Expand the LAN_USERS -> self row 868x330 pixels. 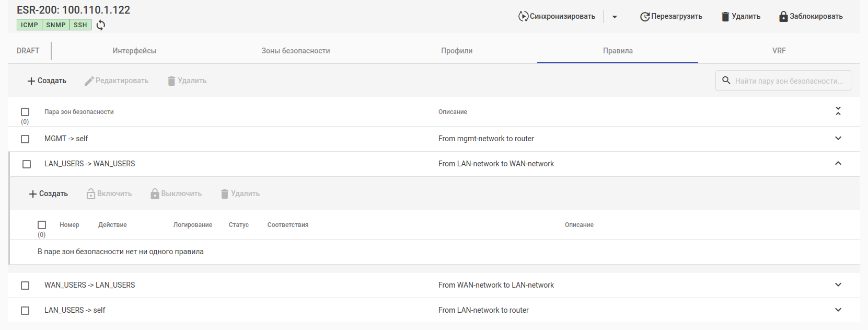pyautogui.click(x=838, y=310)
